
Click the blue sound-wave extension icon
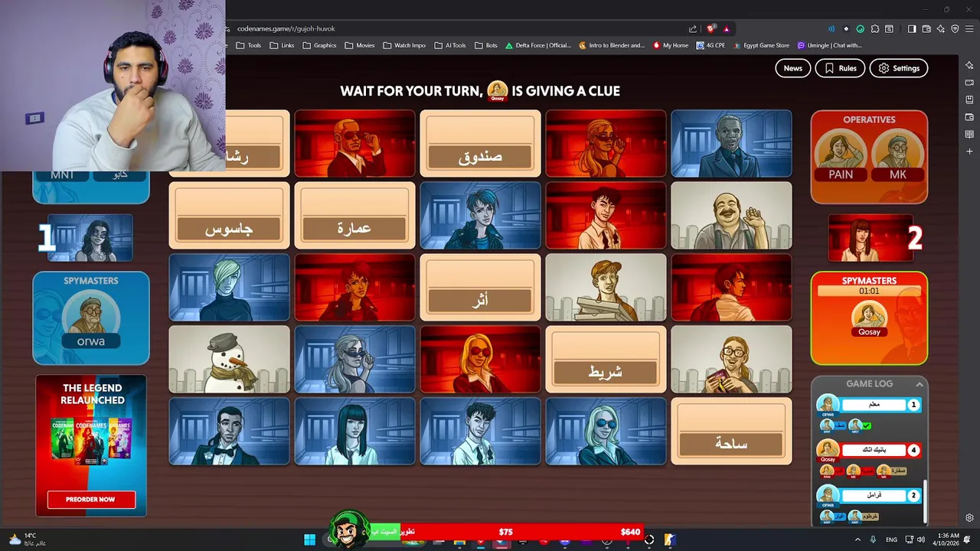click(x=831, y=29)
